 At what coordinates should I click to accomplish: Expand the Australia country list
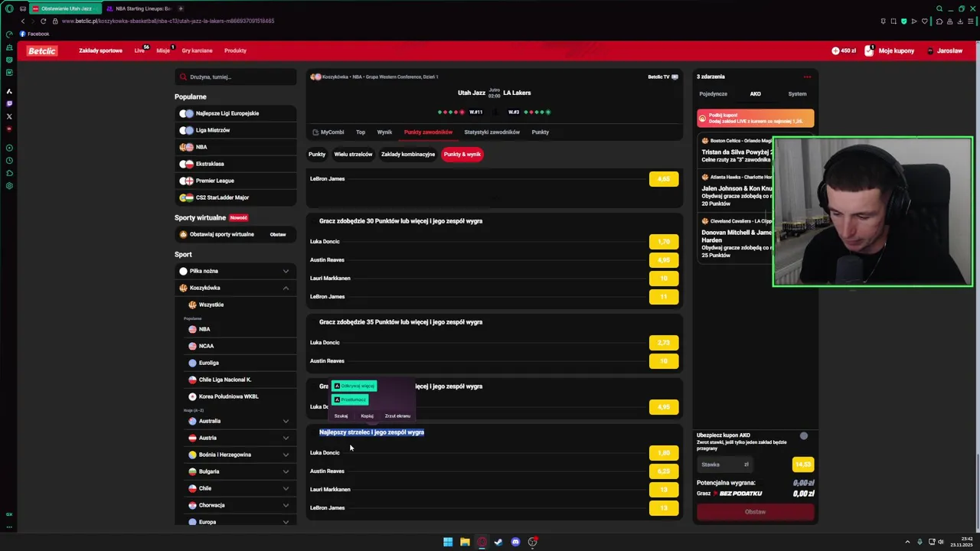[286, 421]
